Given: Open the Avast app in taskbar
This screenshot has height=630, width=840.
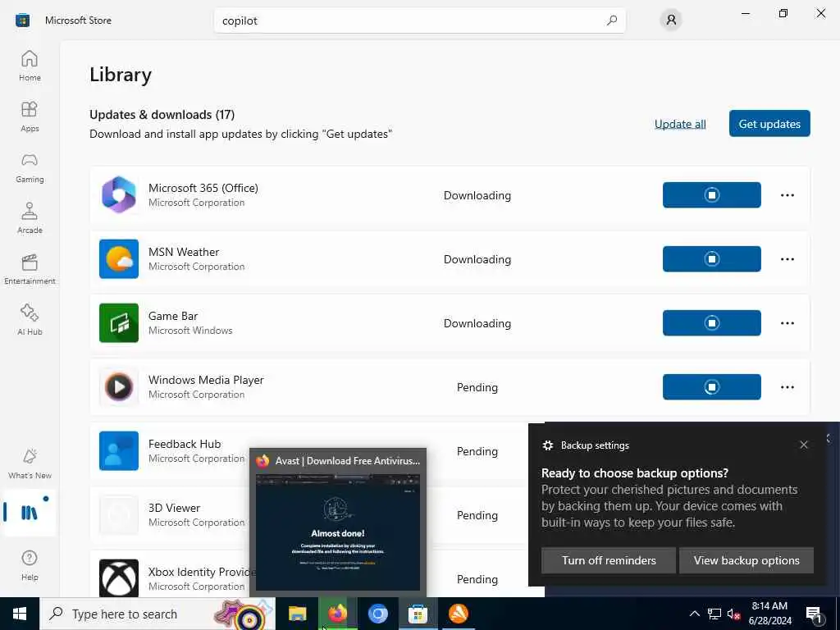Looking at the screenshot, I should [459, 614].
